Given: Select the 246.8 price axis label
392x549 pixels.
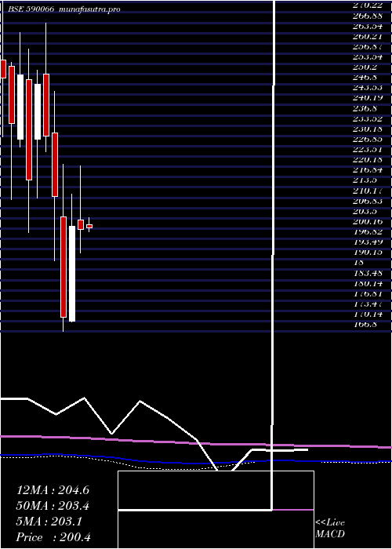Looking at the screenshot, I should [x=365, y=78].
